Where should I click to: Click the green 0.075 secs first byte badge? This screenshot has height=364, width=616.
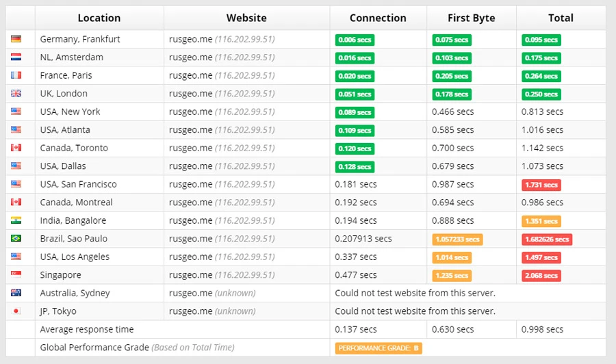(452, 40)
